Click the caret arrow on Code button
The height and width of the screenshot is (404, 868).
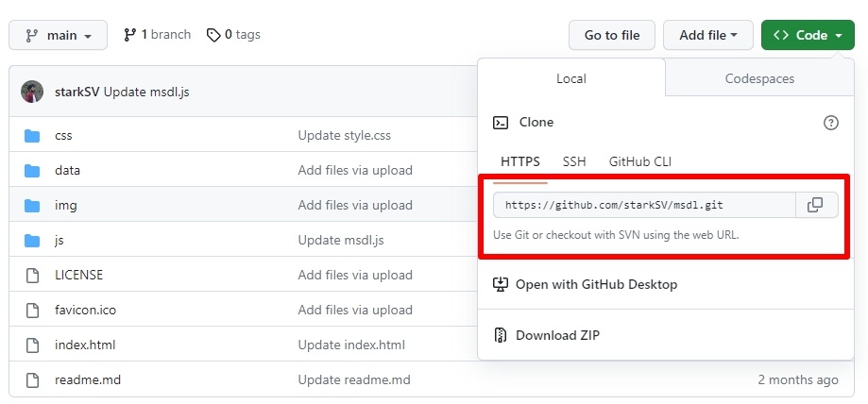click(x=838, y=36)
